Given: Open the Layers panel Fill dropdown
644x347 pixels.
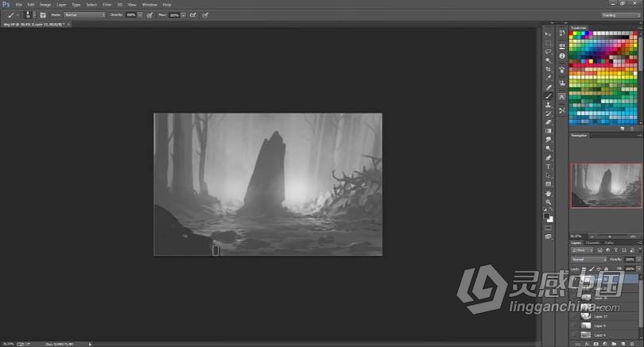Looking at the screenshot, I should 638,269.
